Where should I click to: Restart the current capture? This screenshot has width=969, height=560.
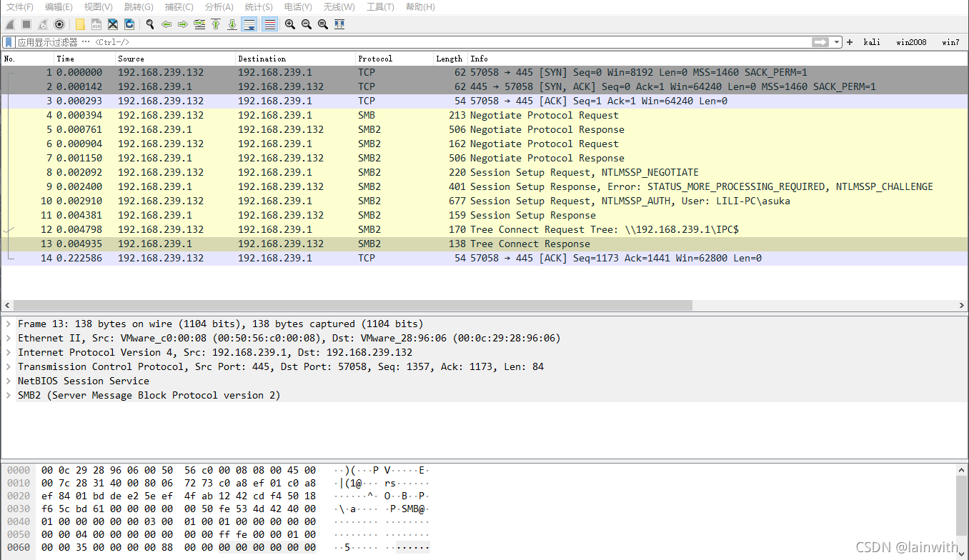click(x=43, y=24)
